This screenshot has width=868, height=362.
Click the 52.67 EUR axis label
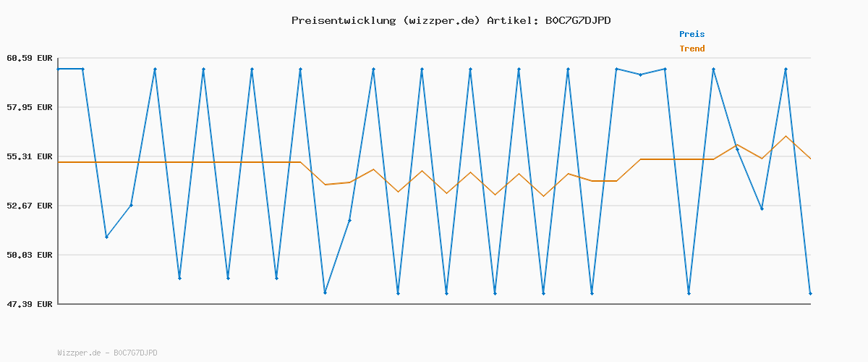(30, 206)
